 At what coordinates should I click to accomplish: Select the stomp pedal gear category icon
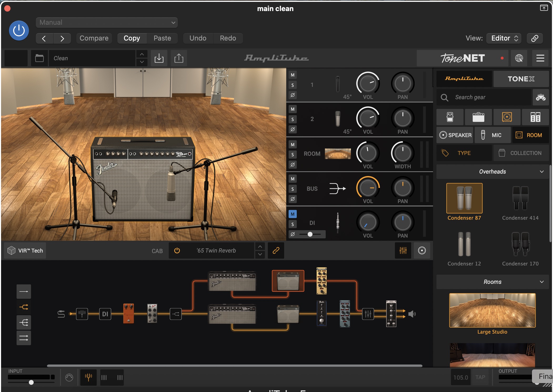coord(450,117)
